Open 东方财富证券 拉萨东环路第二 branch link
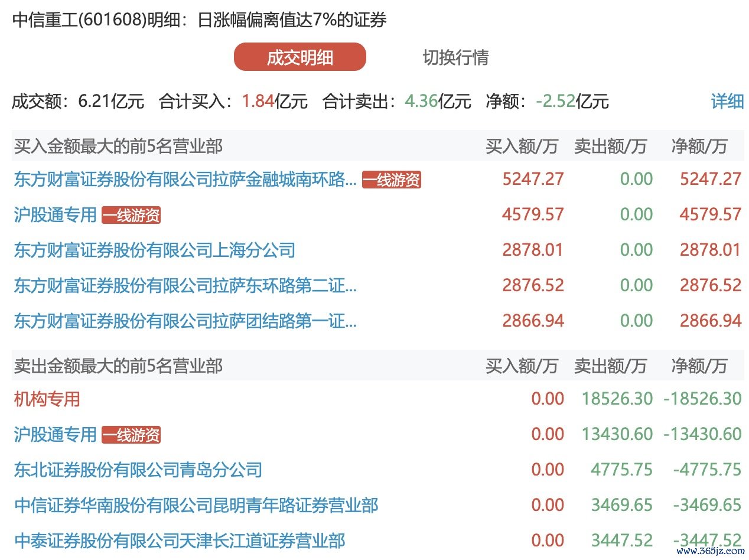This screenshot has width=749, height=560. point(185,286)
